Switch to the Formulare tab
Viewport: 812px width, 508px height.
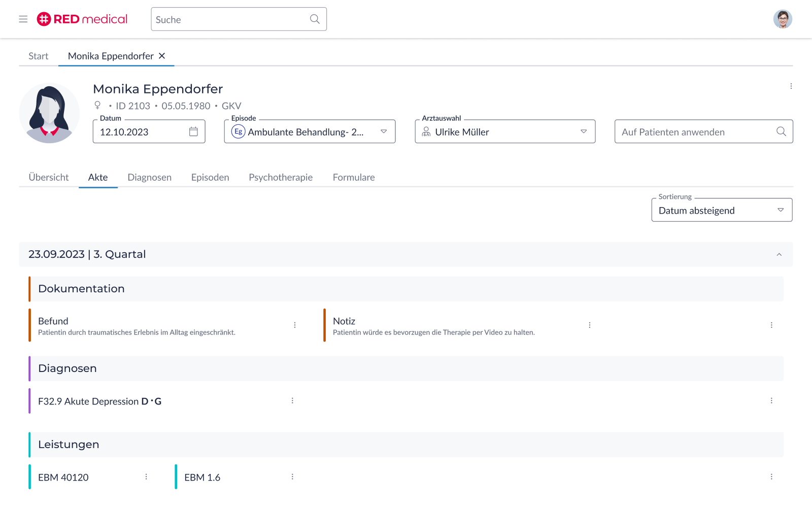tap(354, 177)
